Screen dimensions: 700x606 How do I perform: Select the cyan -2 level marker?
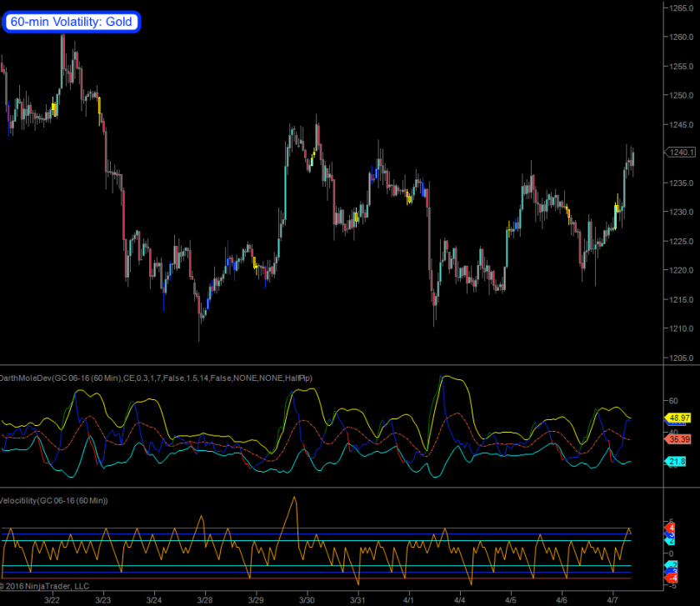coord(670,566)
